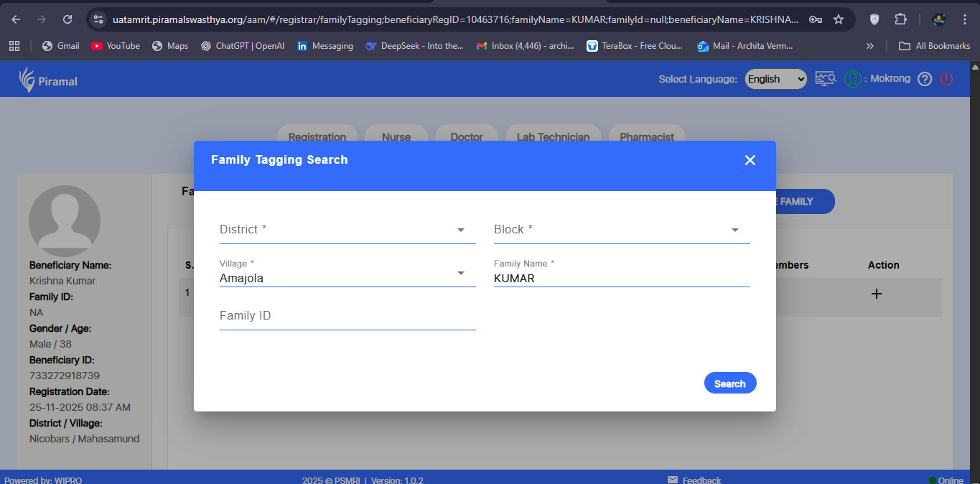The image size is (980, 484).
Task: Click the Piramal logo
Action: tap(48, 80)
